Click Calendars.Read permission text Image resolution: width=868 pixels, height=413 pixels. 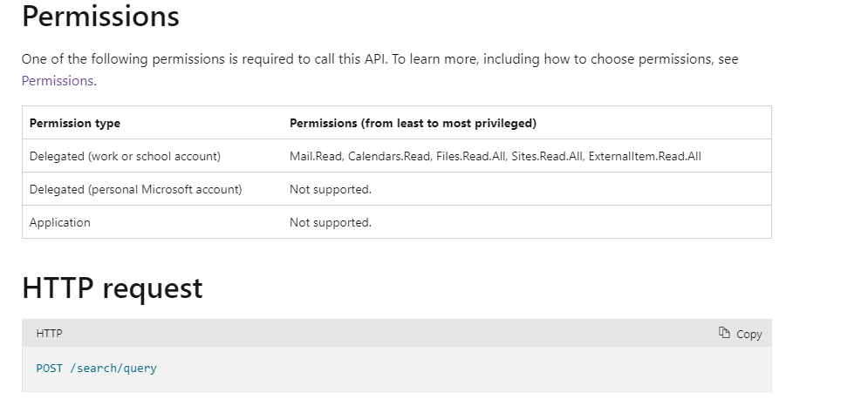(389, 157)
